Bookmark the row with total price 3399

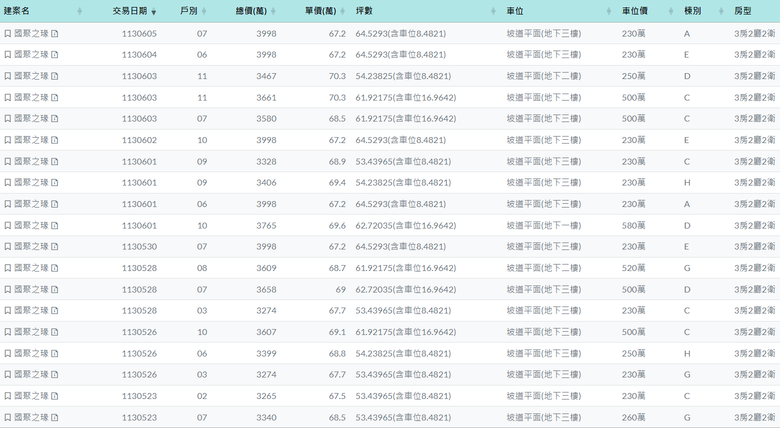[x=7, y=353]
